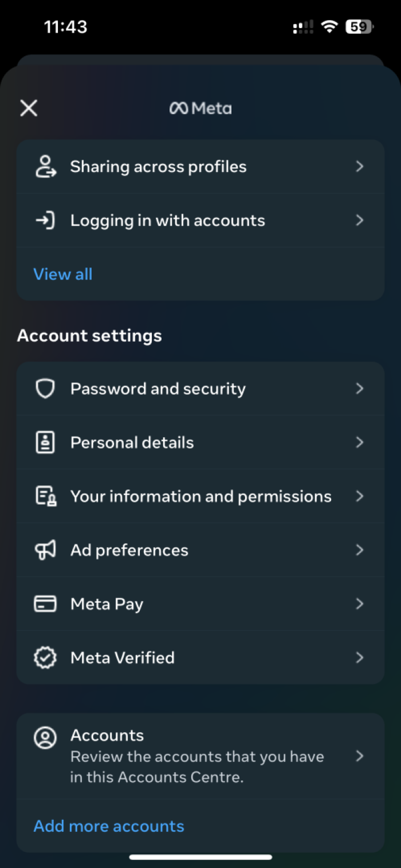This screenshot has height=868, width=401.
Task: Select the Meta Pay card icon
Action: click(45, 604)
